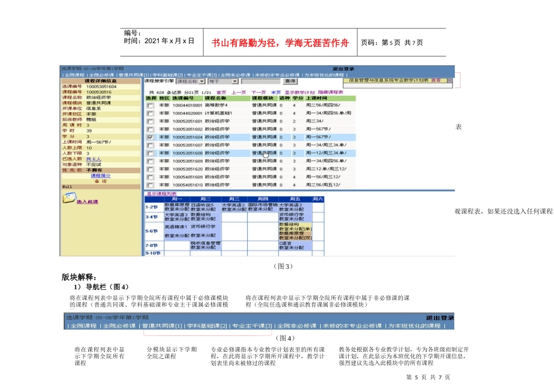Go to 上一页 of the course list
The height and width of the screenshot is (392, 554).
click(239, 92)
